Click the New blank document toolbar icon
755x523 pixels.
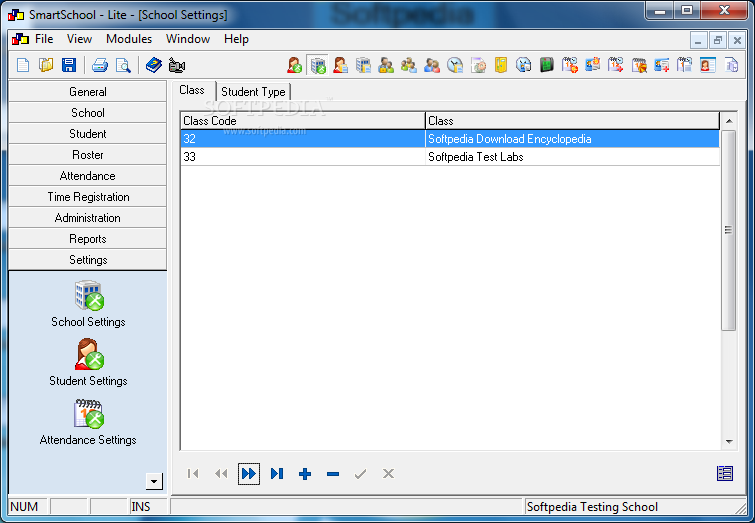pyautogui.click(x=23, y=65)
